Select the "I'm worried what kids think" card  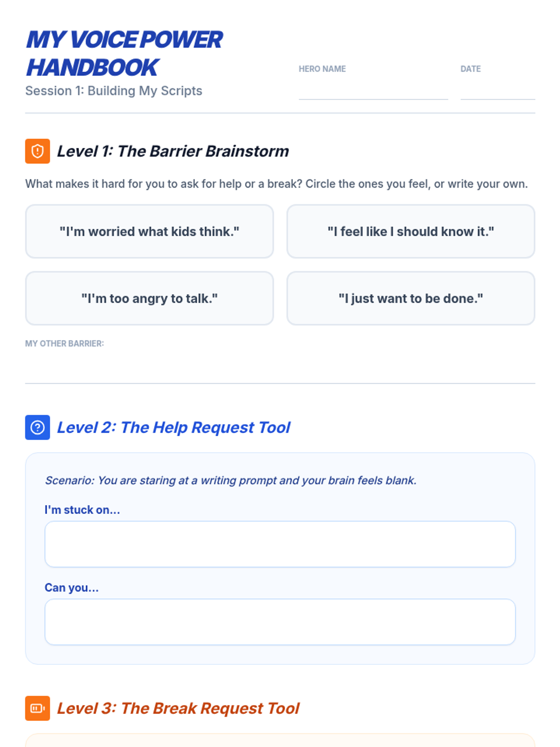(x=149, y=232)
